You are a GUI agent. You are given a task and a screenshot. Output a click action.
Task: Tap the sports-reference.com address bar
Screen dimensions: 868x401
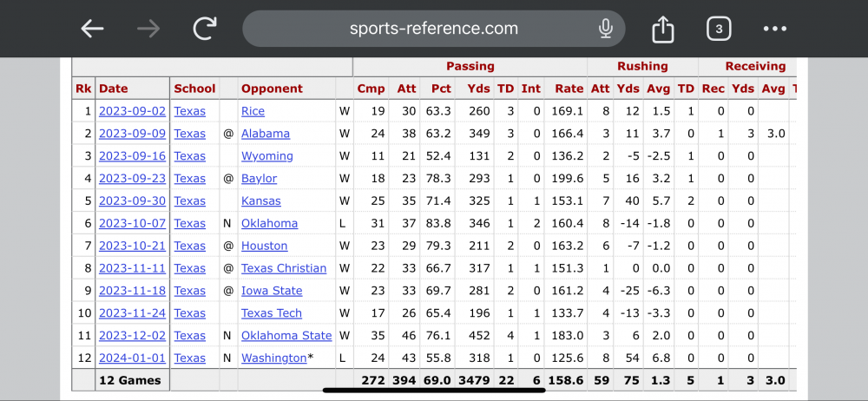(x=433, y=29)
